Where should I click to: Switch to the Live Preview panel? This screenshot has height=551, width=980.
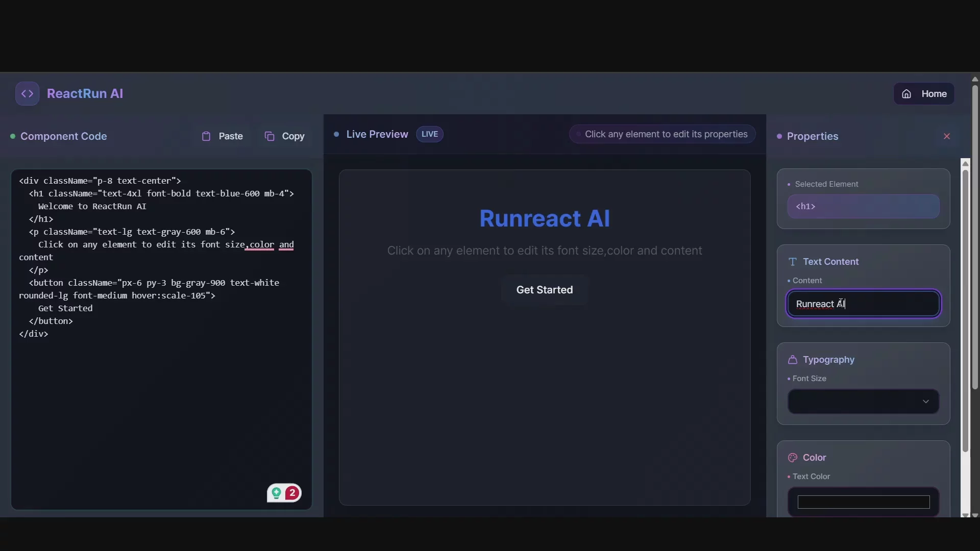click(377, 134)
